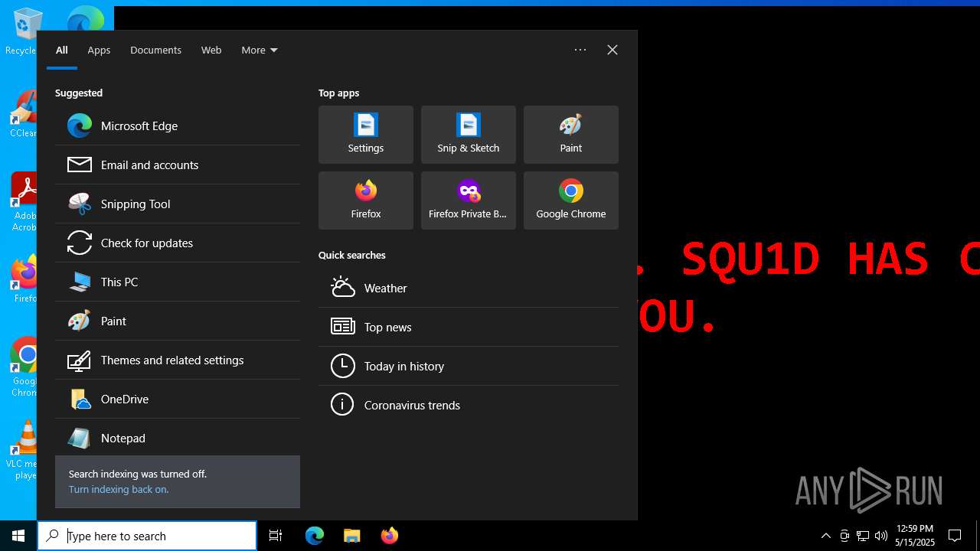Open This PC from suggestions
This screenshot has width=980, height=551.
coord(178,282)
